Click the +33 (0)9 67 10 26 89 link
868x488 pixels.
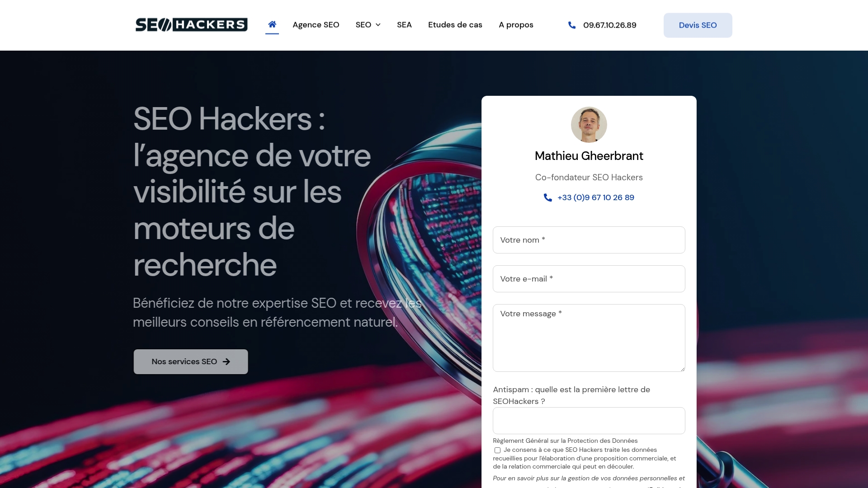pos(595,197)
